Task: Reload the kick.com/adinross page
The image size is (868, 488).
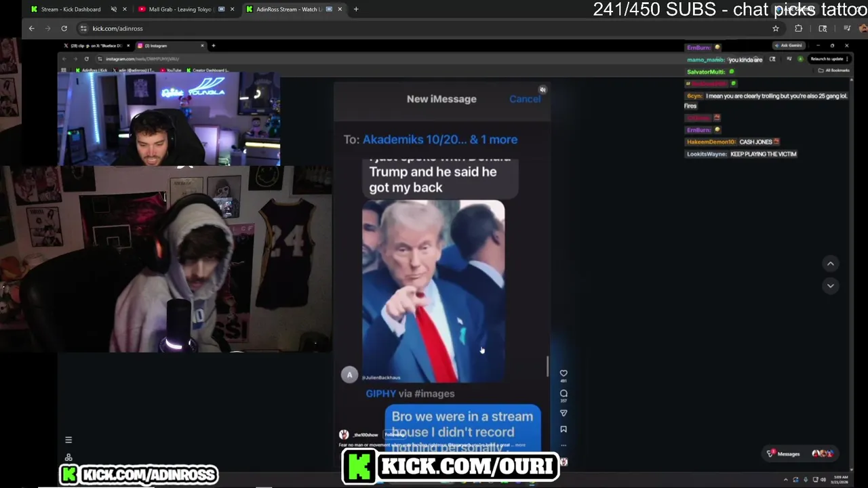Action: coord(64,28)
